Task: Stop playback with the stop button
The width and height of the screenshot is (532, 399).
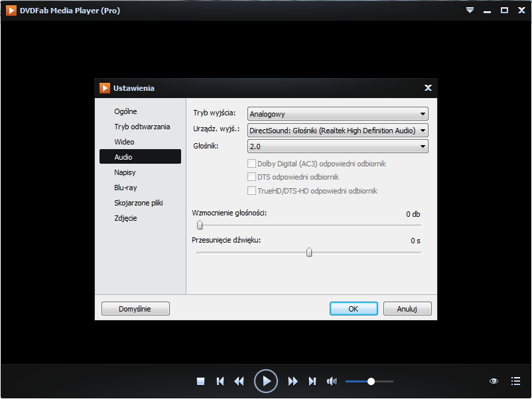Action: tap(200, 381)
